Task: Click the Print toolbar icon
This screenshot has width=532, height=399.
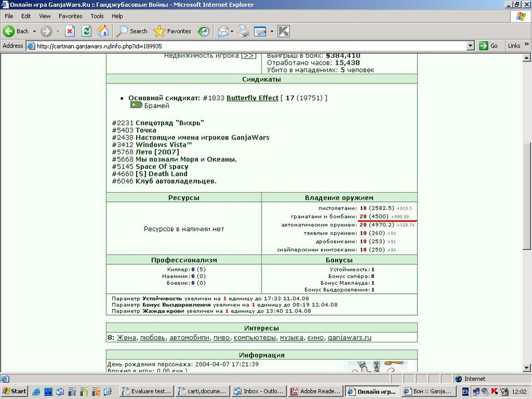Action: pos(243,31)
